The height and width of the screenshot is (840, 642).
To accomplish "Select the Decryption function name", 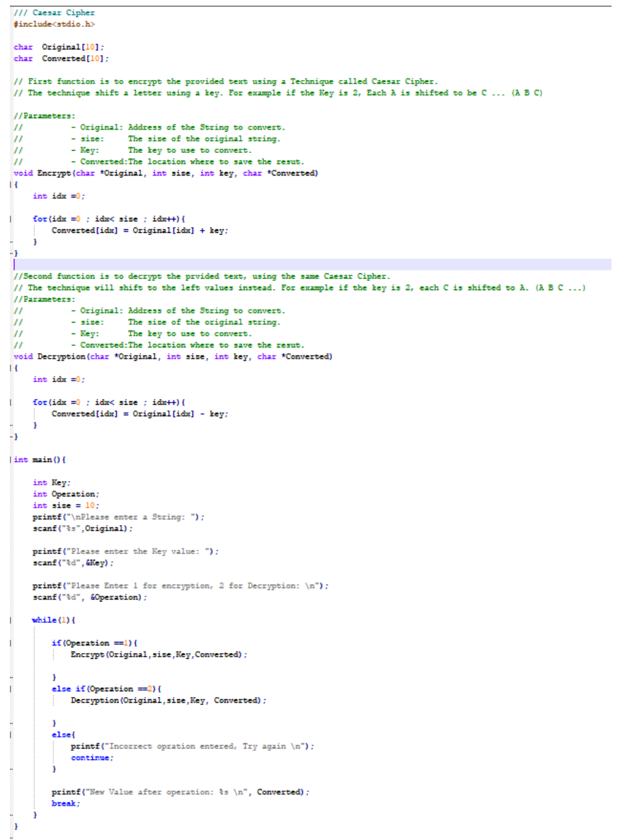I will click(x=61, y=356).
